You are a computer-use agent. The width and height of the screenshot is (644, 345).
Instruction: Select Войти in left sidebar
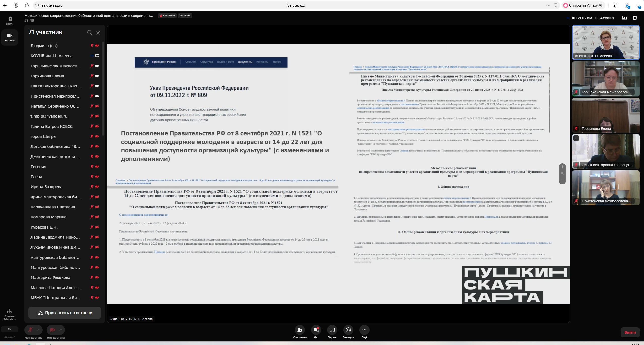click(10, 20)
